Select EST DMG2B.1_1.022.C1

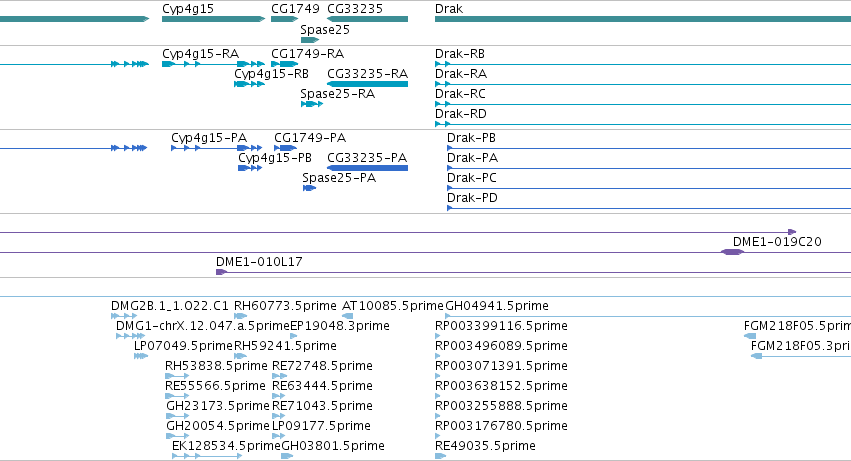pos(124,316)
